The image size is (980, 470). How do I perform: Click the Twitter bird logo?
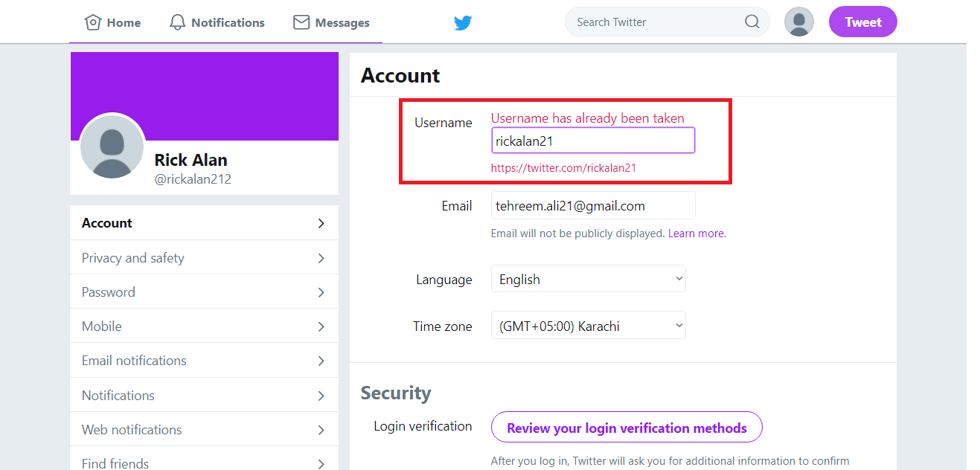coord(462,23)
